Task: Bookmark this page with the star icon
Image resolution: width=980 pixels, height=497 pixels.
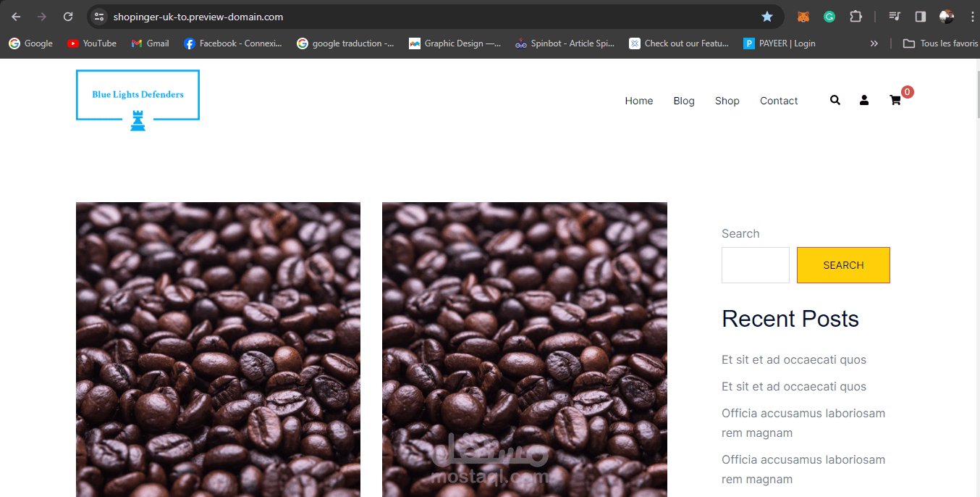Action: 767,17
